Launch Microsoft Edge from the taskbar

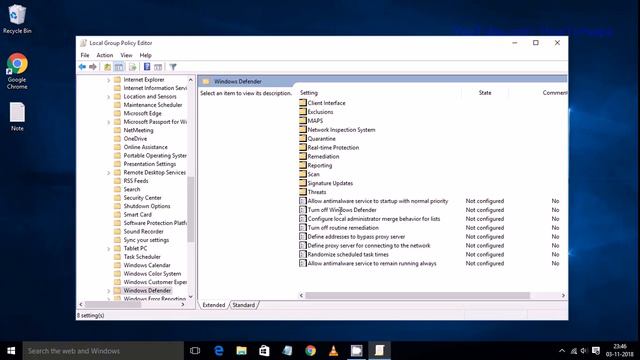[219, 351]
